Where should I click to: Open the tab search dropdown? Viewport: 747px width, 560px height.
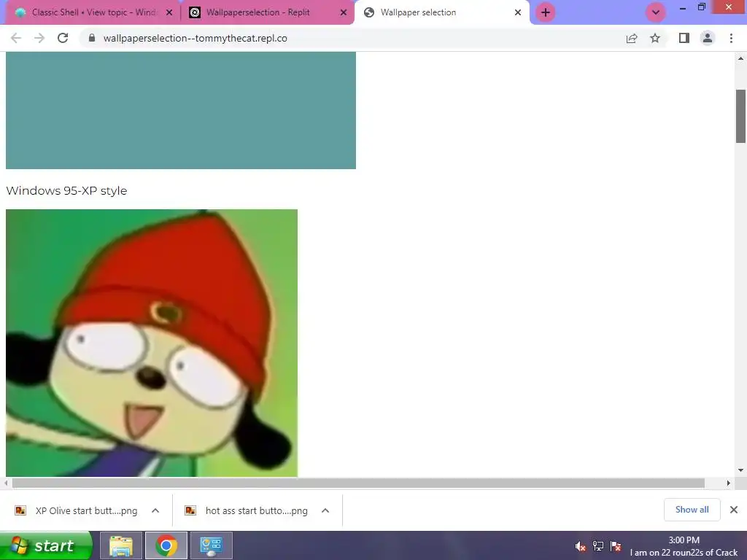(x=656, y=12)
